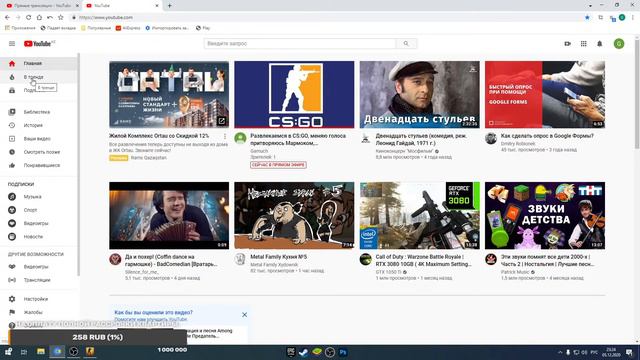The width and height of the screenshot is (640, 360).
Task: Open Библиотека in the sidebar
Action: 39,112
